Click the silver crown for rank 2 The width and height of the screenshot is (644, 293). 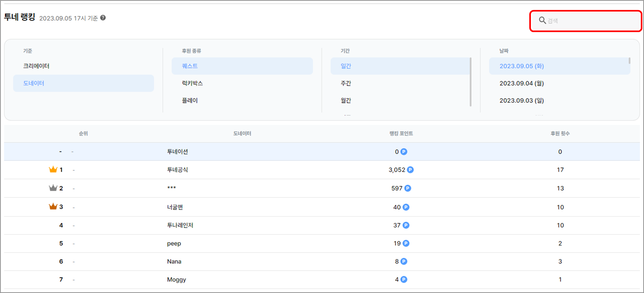[53, 188]
